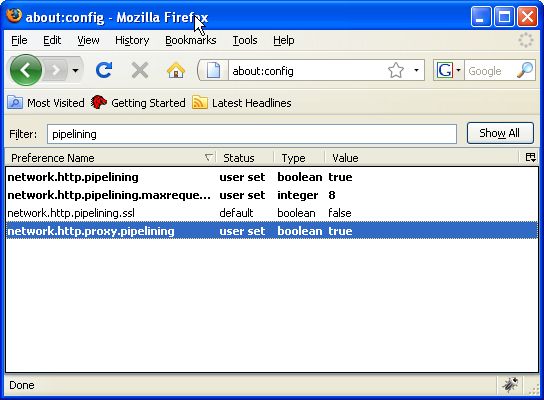Close the Firefox window
Image resolution: width=544 pixels, height=400 pixels.
tap(527, 16)
